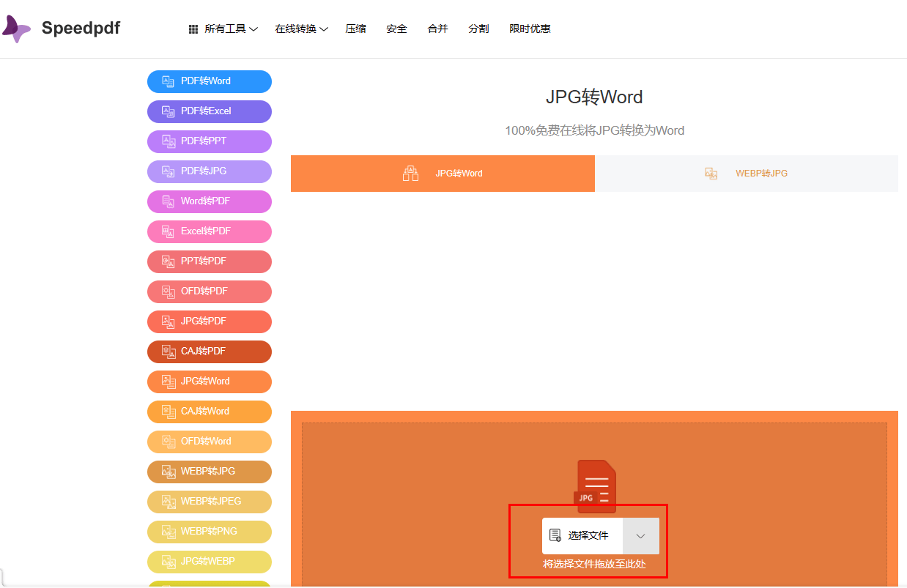The image size is (907, 588).
Task: Open the 限时优惠 promotion link
Action: point(530,29)
